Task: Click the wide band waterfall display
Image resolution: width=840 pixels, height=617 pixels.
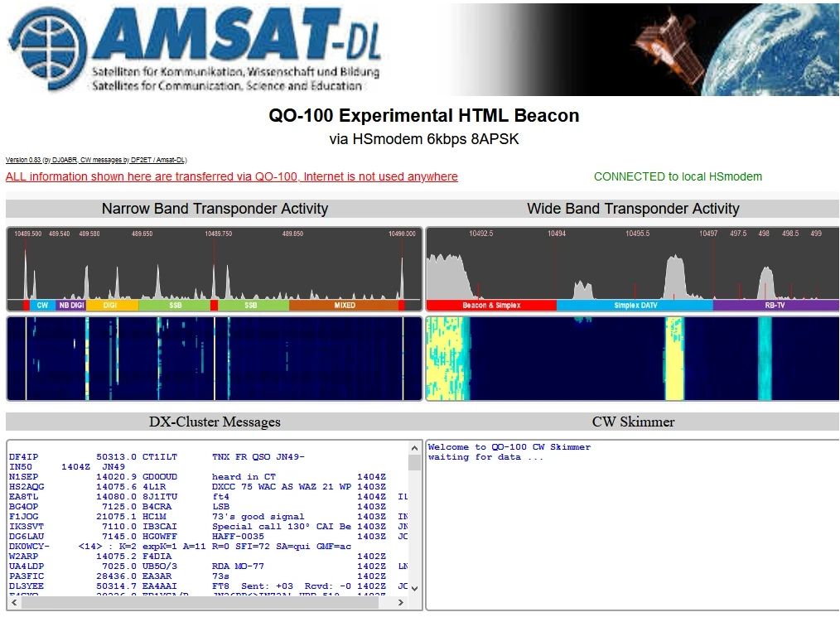Action: [x=632, y=359]
